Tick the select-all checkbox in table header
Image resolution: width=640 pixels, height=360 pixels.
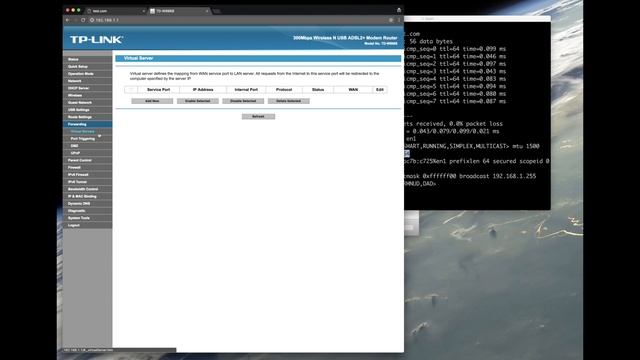[x=131, y=89]
